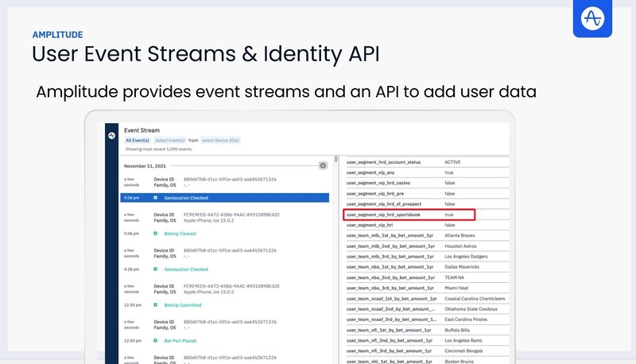
Task: Click the ACTIVE value
Action: tap(452, 162)
